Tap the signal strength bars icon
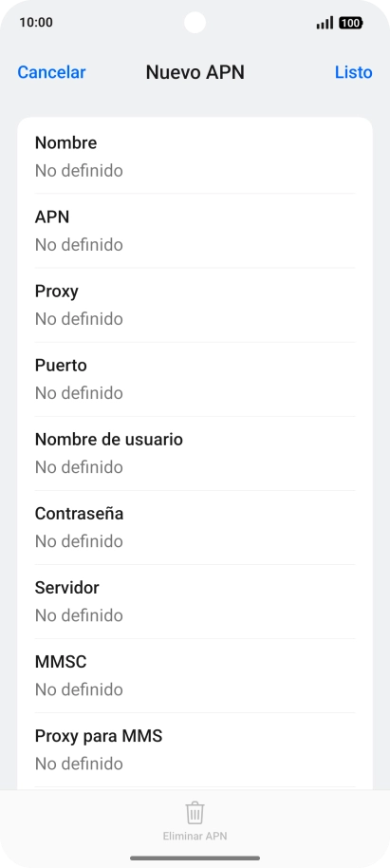The image size is (390, 868). click(x=325, y=23)
